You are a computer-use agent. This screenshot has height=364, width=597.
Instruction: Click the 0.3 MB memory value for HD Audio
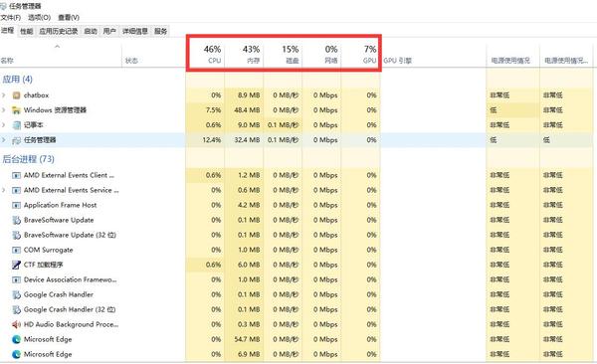[x=249, y=324]
